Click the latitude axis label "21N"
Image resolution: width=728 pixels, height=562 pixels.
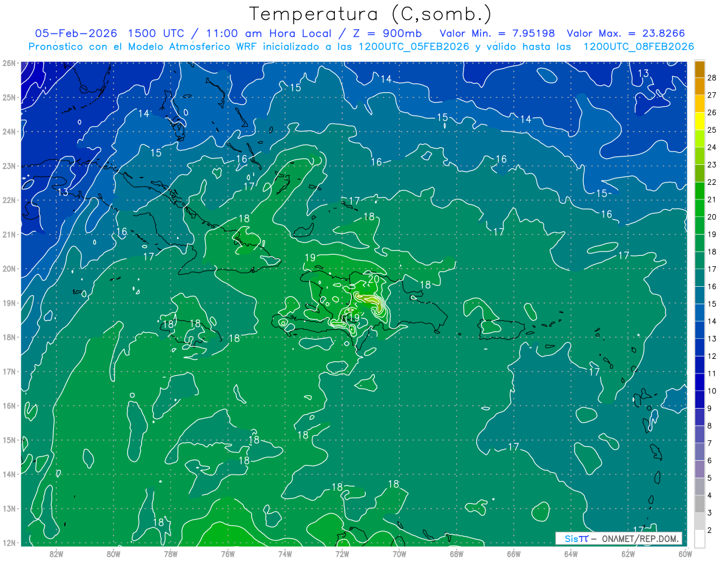tap(9, 235)
